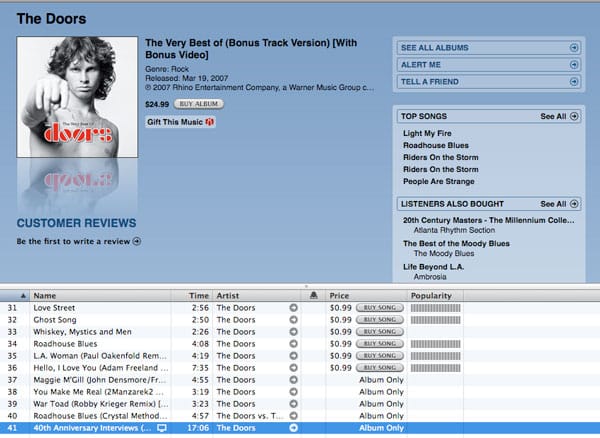Screen dimensions: 600x438
Task: Click the artist arrow for Whiskey, Mystics and Men
Action: [x=293, y=332]
